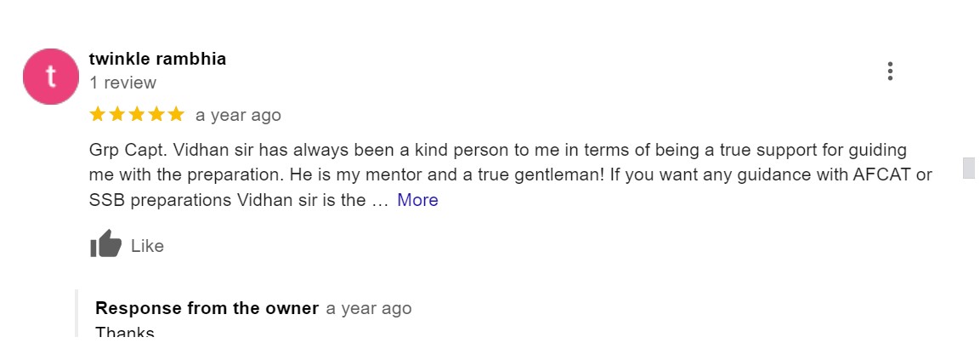Click the second rating star
The width and height of the screenshot is (980, 343).
pyautogui.click(x=117, y=114)
